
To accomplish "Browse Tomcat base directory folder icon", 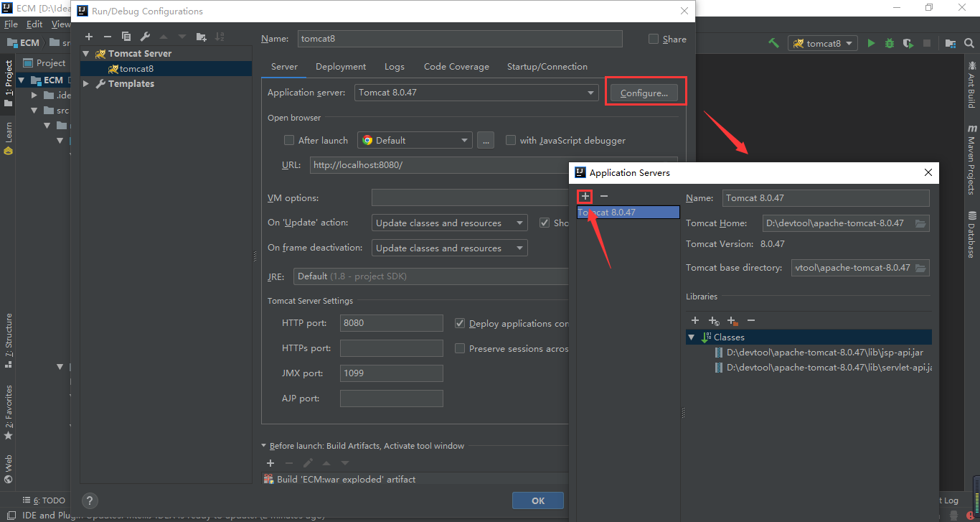I will 921,268.
